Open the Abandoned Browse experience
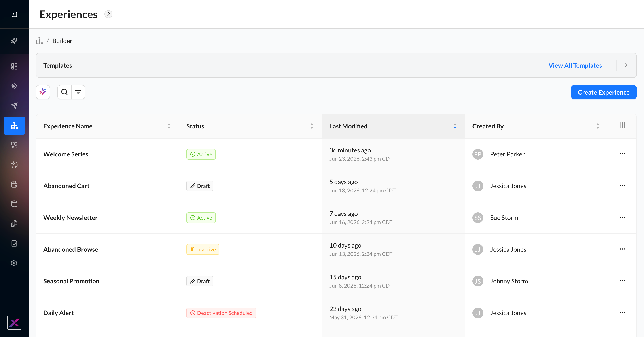Screen dimensions: 644x337 pos(71,249)
